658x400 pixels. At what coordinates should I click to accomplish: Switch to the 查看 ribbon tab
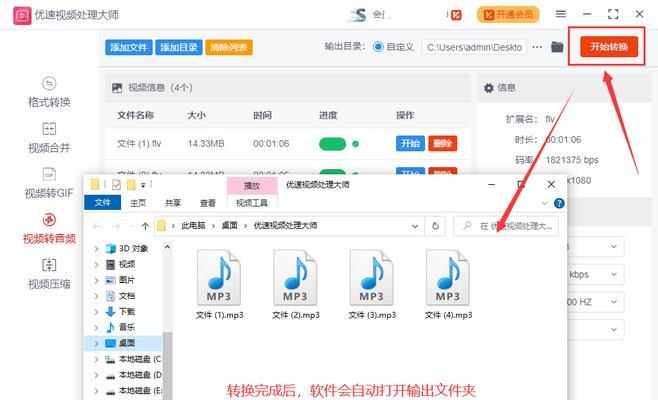(x=207, y=203)
